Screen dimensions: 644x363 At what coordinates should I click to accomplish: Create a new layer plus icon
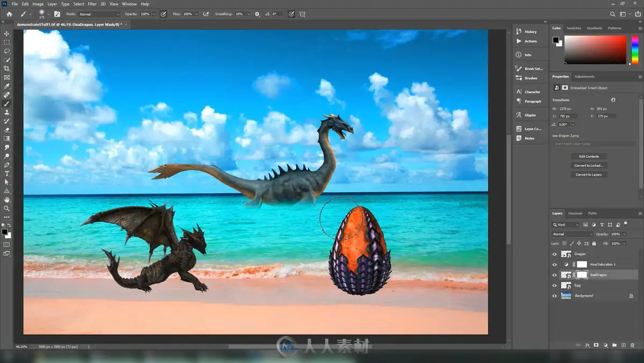coord(624,345)
